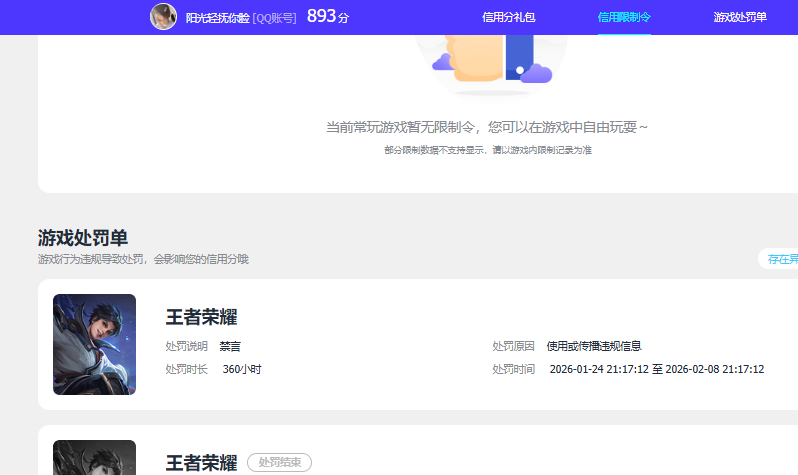798x475 pixels.
Task: Click the 处罚原因 label
Action: point(513,346)
